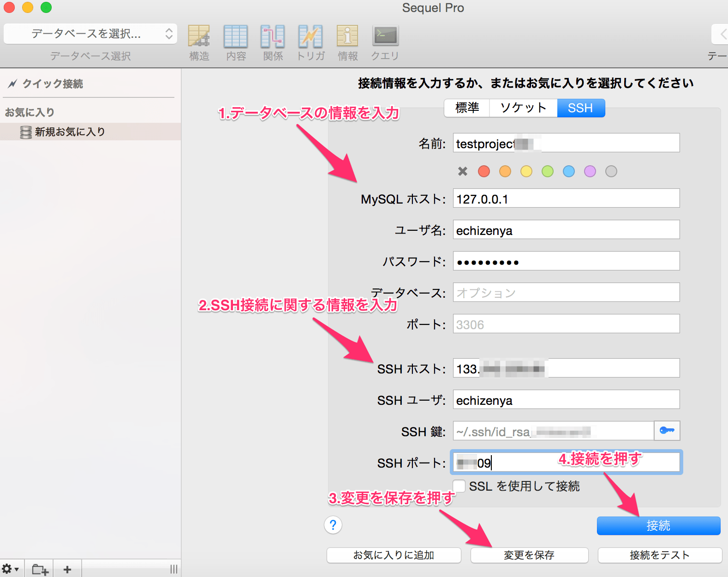Add a new favorites folder
The height and width of the screenshot is (577, 728).
[40, 570]
